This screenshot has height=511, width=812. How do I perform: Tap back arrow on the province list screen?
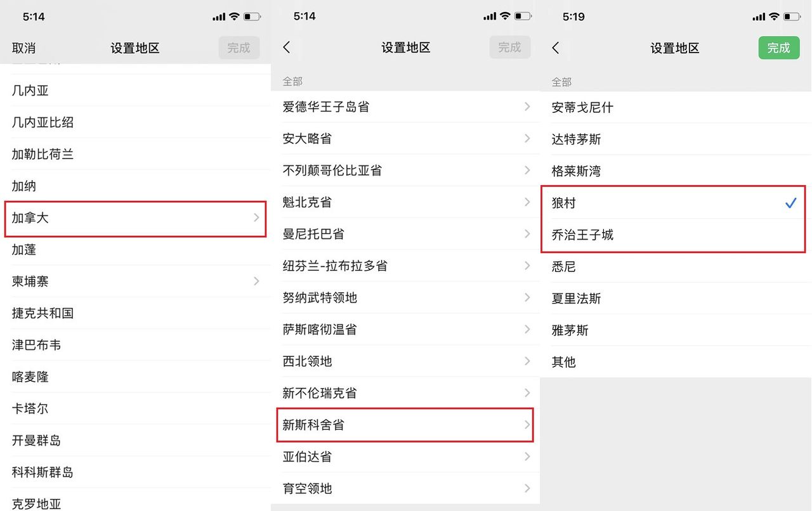(x=287, y=48)
